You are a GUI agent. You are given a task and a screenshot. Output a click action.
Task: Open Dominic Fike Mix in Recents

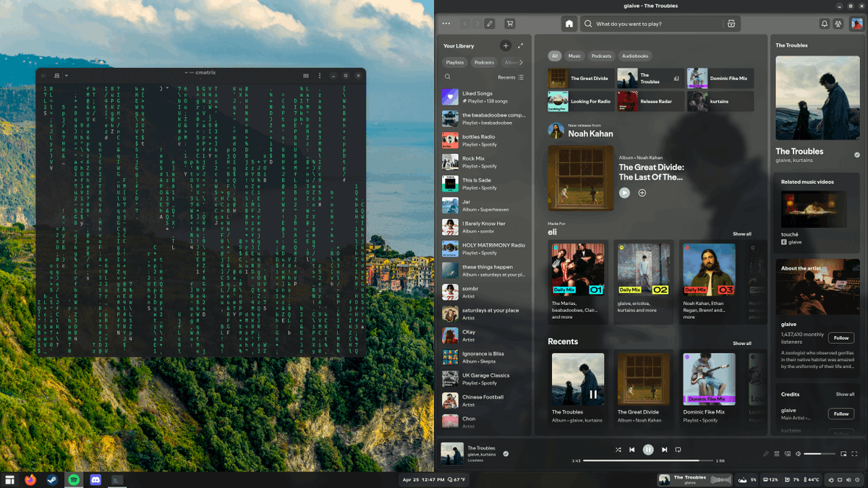point(709,389)
